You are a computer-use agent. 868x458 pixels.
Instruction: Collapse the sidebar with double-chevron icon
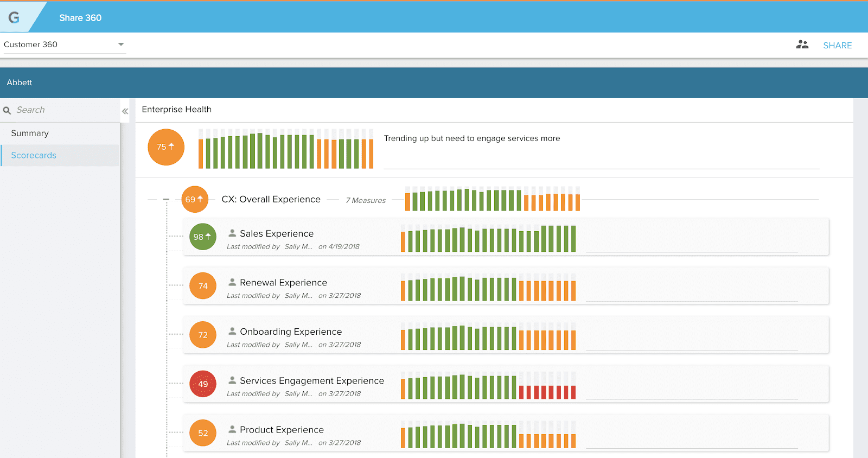[125, 111]
